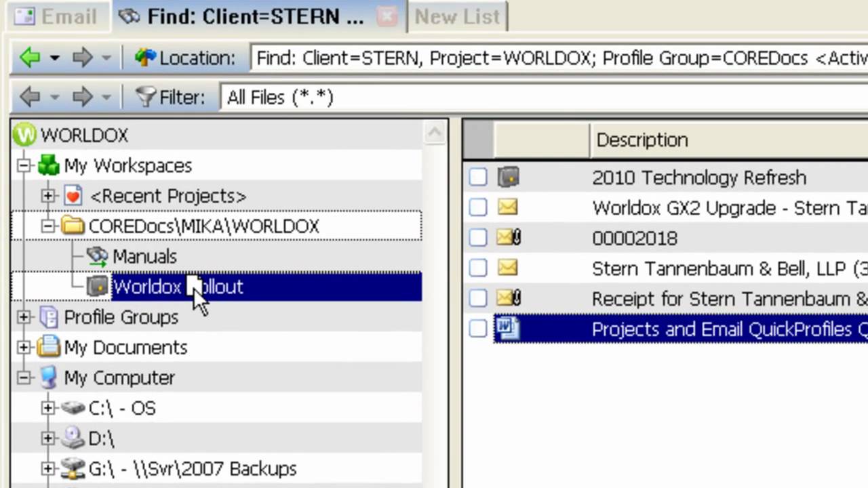Check the box for Stern Tannenbaum & Bell, LLP
Image resolution: width=868 pixels, height=488 pixels.
pyautogui.click(x=478, y=268)
